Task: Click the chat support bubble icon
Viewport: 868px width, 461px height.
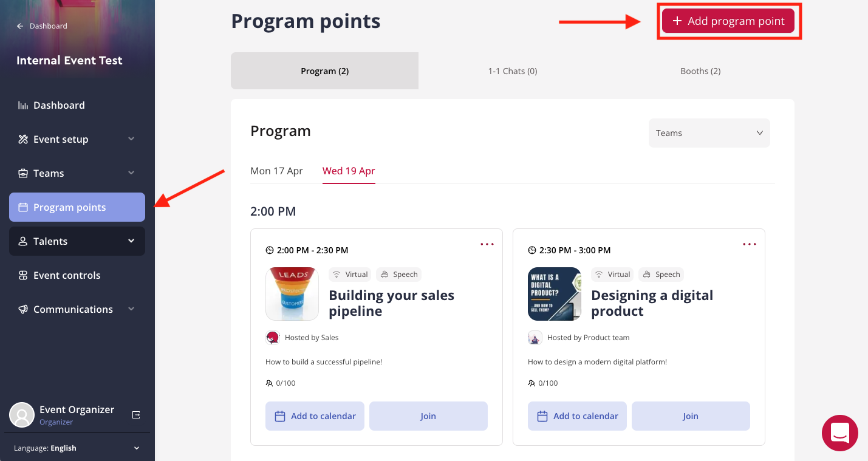Action: (840, 433)
